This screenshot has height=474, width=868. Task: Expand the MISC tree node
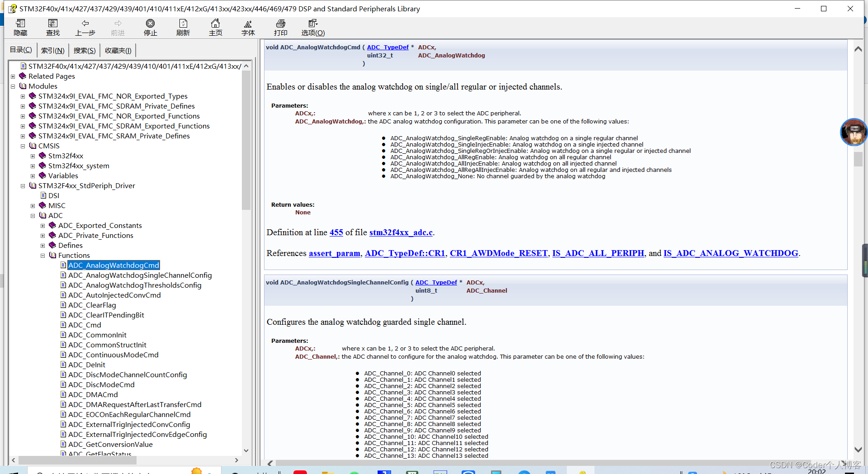click(33, 206)
